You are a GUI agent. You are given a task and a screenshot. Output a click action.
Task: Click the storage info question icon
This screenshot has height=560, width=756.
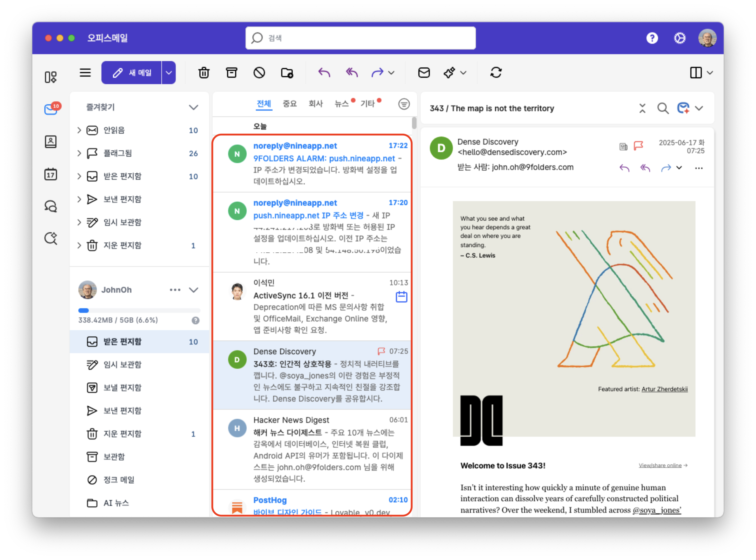(x=195, y=320)
